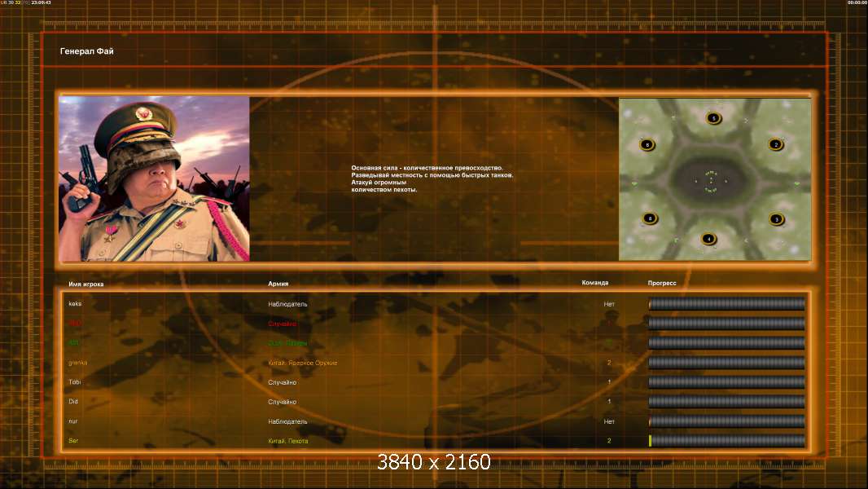Click the red 'Случайно' army entry
This screenshot has width=868, height=489.
(x=283, y=324)
